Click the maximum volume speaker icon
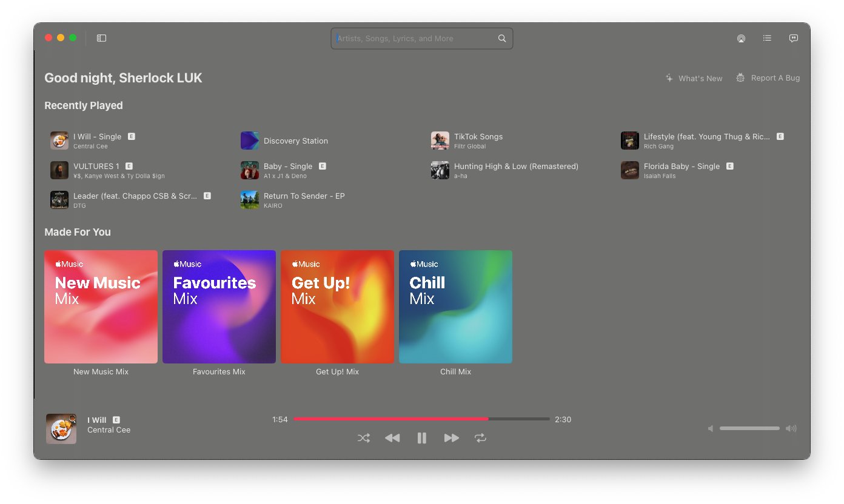Viewport: 844px width, 504px height. [x=791, y=429]
